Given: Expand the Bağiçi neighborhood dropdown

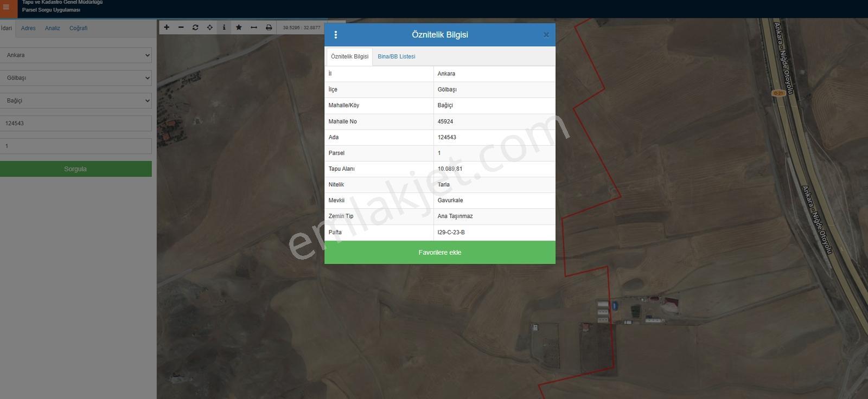Looking at the screenshot, I should 75,101.
